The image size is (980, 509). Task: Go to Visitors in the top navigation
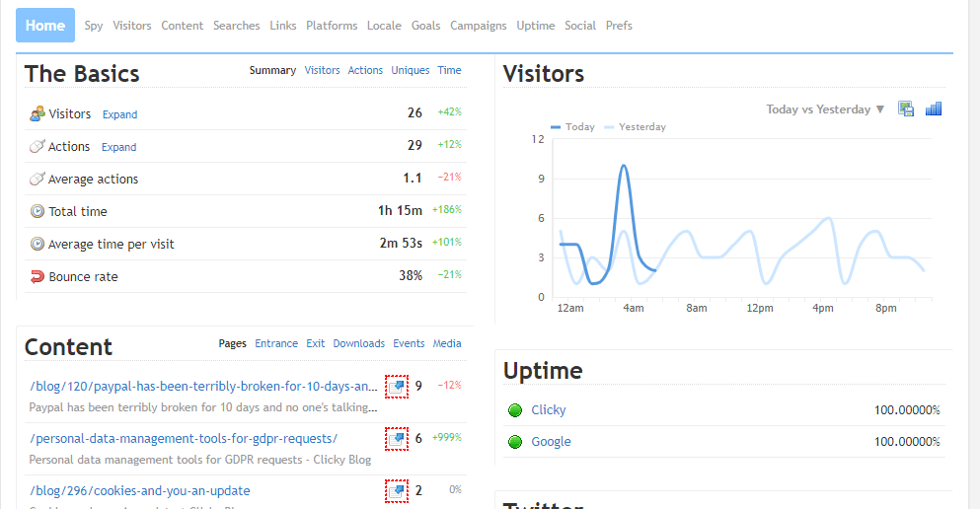click(132, 26)
